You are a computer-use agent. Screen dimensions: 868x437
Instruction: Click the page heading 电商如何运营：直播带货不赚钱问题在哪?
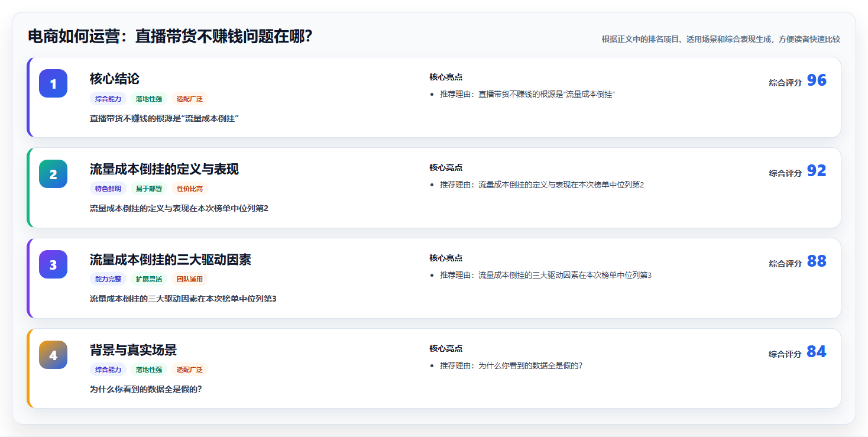(170, 37)
